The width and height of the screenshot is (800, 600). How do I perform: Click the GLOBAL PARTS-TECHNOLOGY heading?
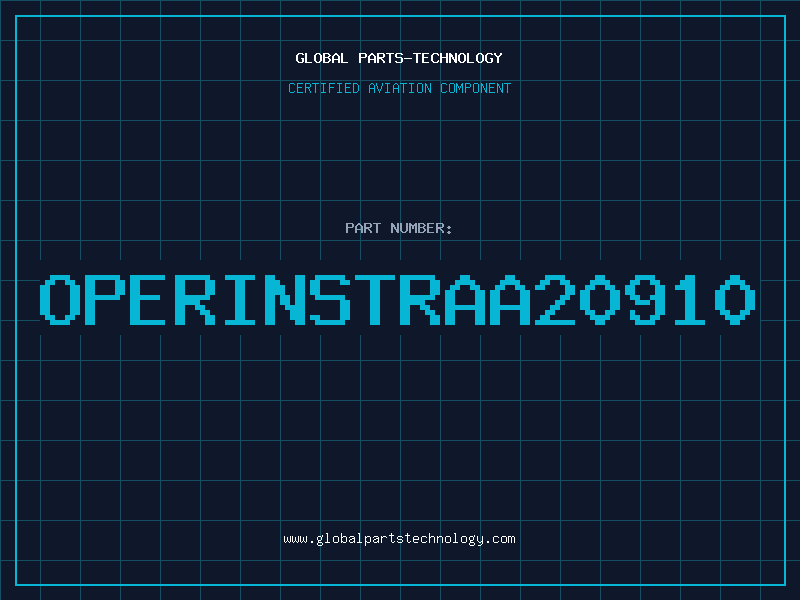399,58
